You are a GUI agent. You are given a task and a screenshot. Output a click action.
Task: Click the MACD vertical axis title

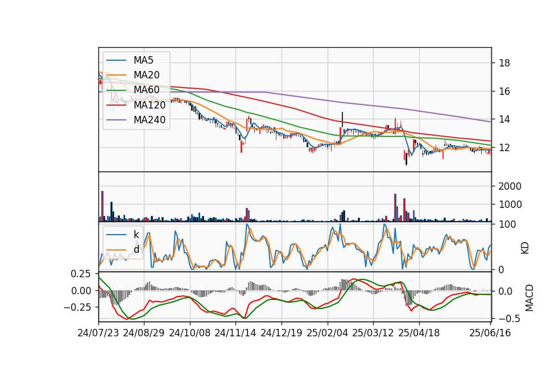pos(530,298)
